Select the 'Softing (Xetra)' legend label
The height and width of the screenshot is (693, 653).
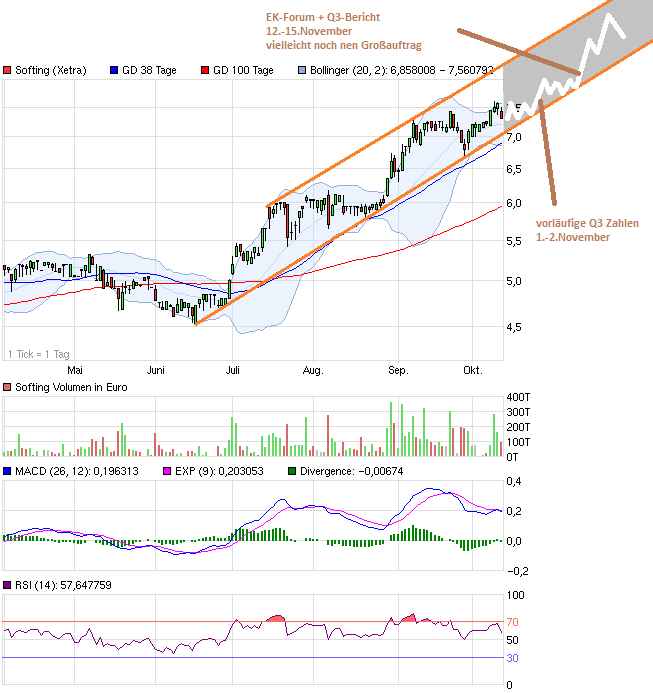[51, 70]
